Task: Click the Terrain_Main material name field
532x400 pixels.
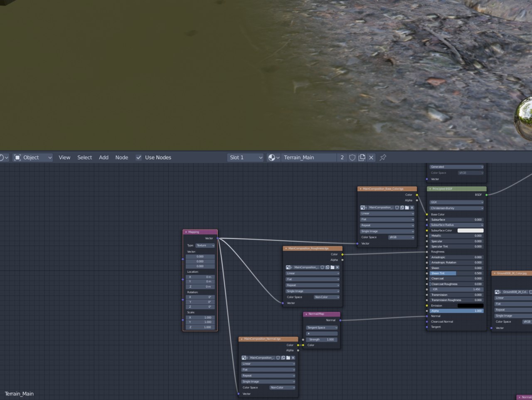Action: [x=309, y=158]
